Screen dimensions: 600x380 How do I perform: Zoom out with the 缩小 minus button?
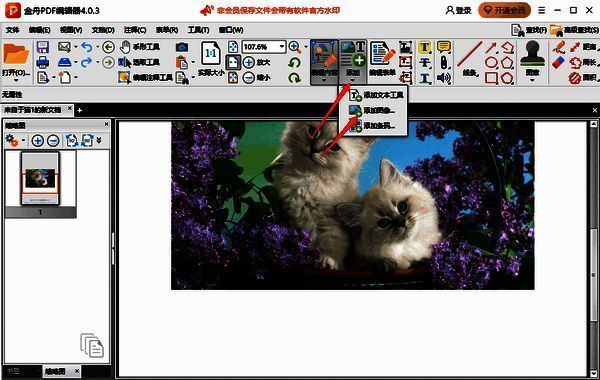tap(257, 78)
